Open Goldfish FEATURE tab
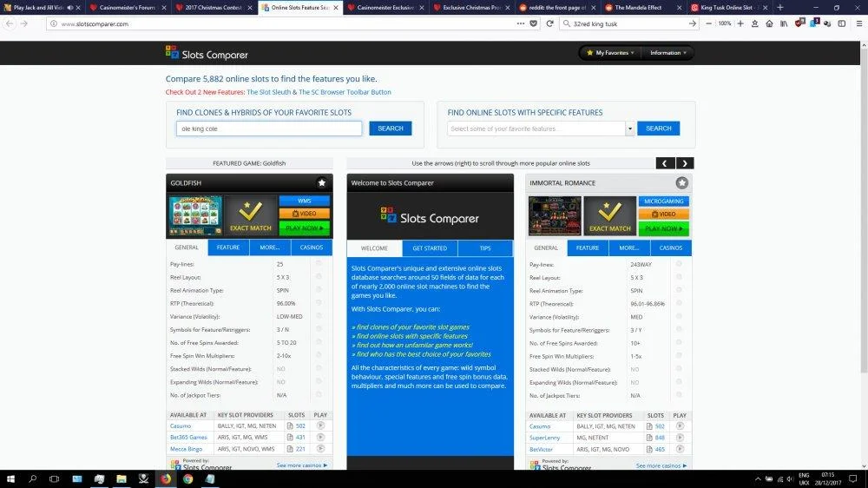The height and width of the screenshot is (488, 868). (228, 247)
